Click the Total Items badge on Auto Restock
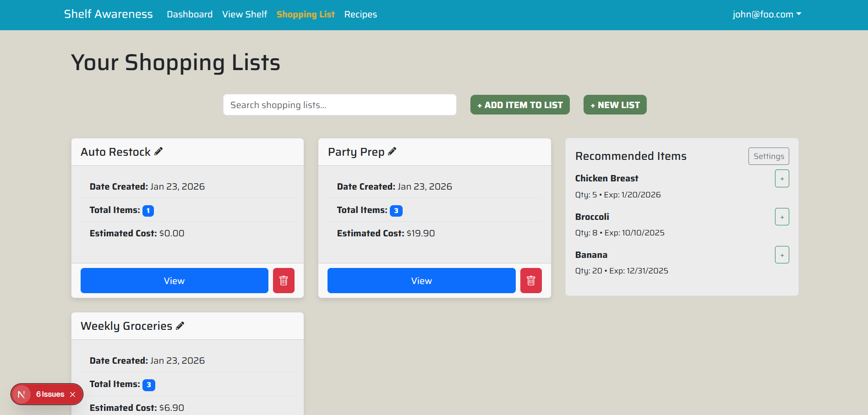The width and height of the screenshot is (868, 415). pos(147,211)
